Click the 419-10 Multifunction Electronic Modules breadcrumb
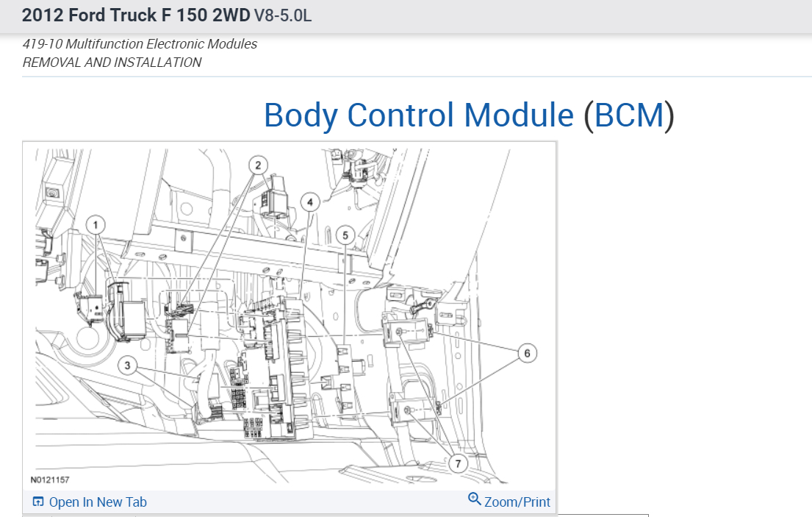The image size is (812, 517). [140, 43]
